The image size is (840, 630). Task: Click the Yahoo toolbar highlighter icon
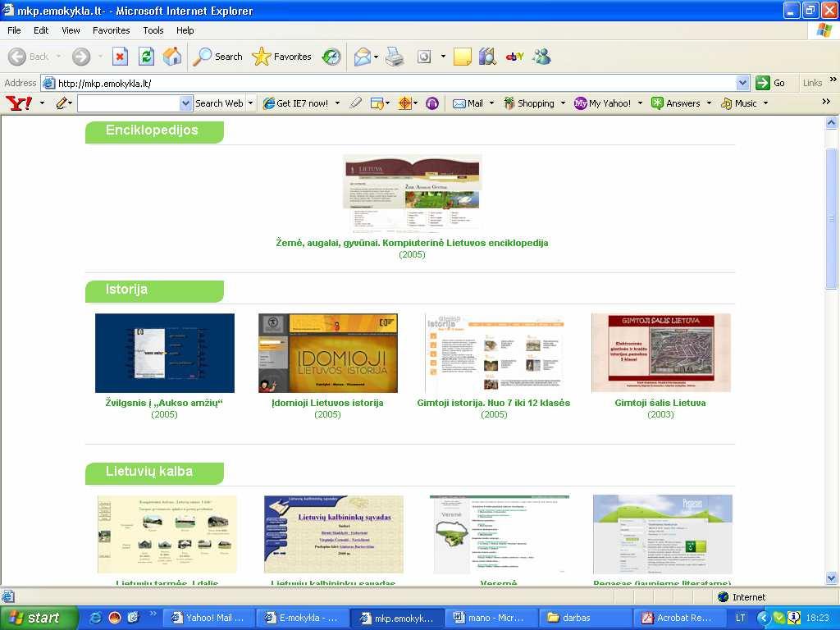[x=355, y=103]
